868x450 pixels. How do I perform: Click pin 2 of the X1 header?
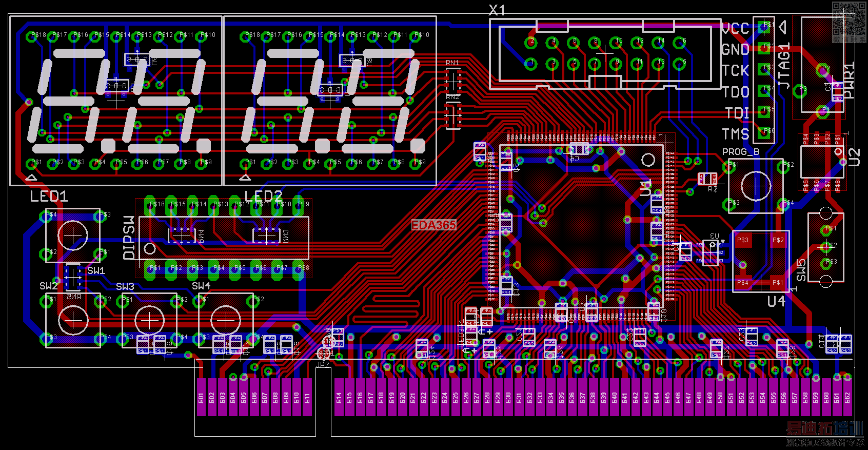(531, 43)
